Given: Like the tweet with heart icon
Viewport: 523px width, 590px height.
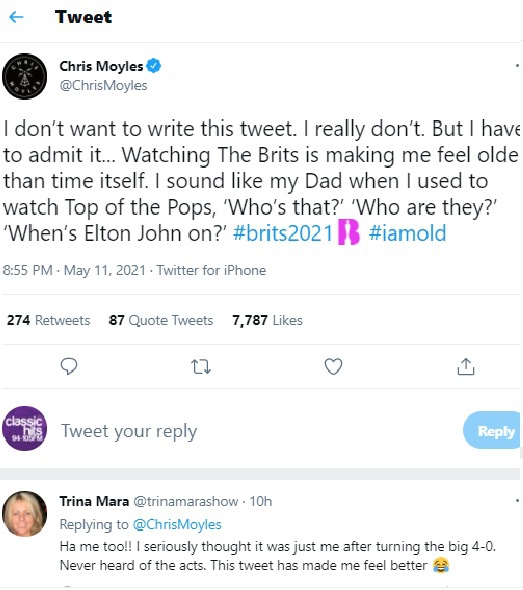Looking at the screenshot, I should point(333,366).
